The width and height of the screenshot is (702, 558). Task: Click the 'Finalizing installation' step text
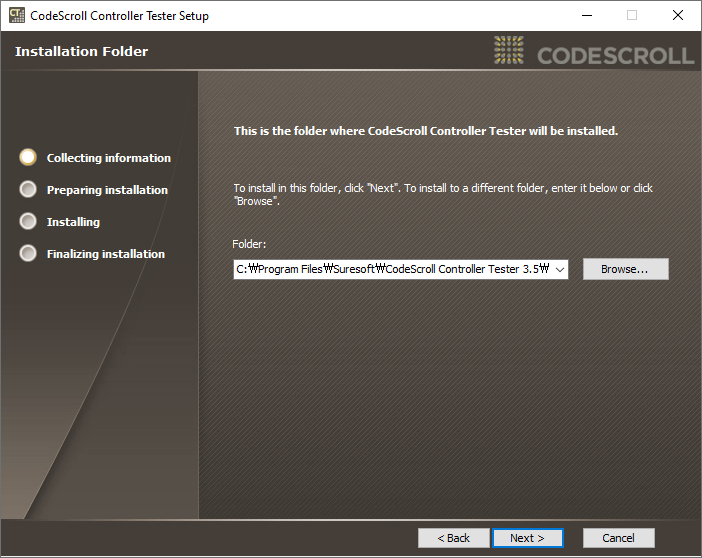(106, 254)
